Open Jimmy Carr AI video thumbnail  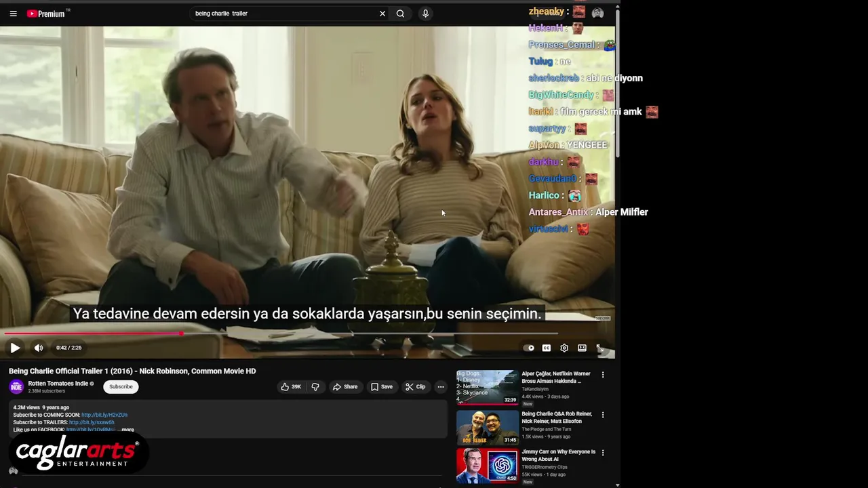point(488,466)
